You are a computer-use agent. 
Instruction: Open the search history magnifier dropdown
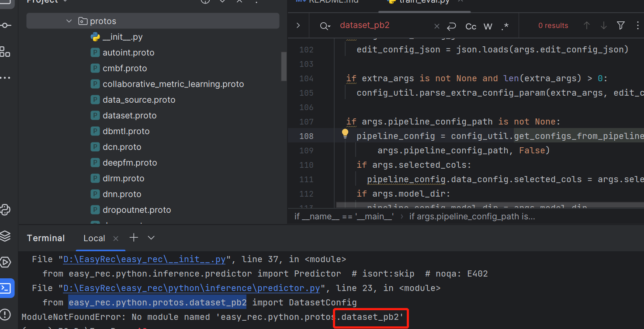pos(325,26)
